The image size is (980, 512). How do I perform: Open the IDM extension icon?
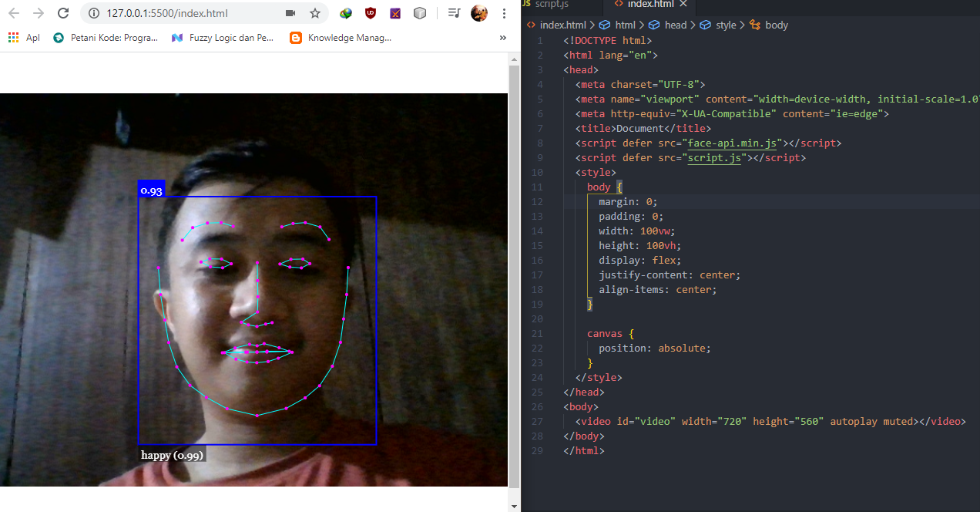pos(345,13)
